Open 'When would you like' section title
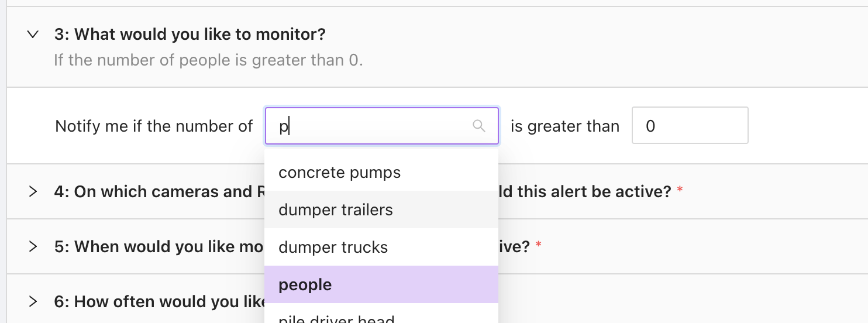The height and width of the screenshot is (323, 868). pos(158,246)
